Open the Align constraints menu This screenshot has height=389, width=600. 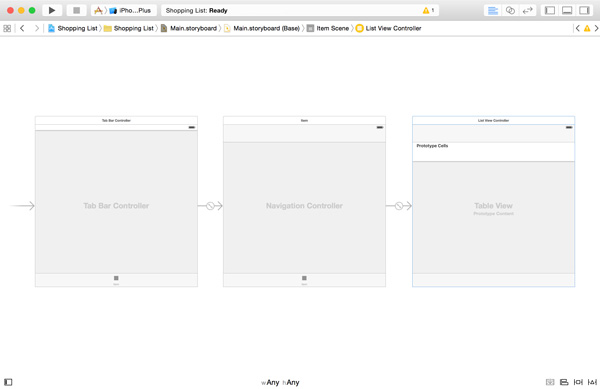[x=564, y=382]
